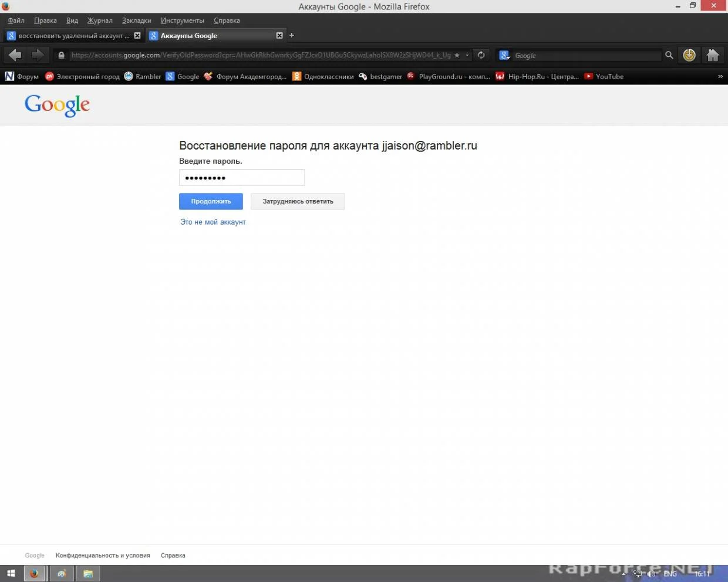Open the Справка footer link
The height and width of the screenshot is (582, 728).
point(173,555)
